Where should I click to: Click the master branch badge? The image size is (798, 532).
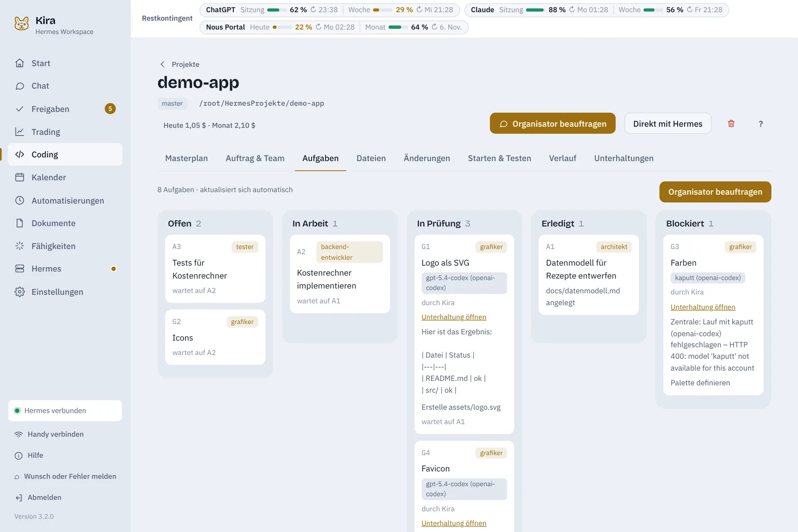[172, 104]
